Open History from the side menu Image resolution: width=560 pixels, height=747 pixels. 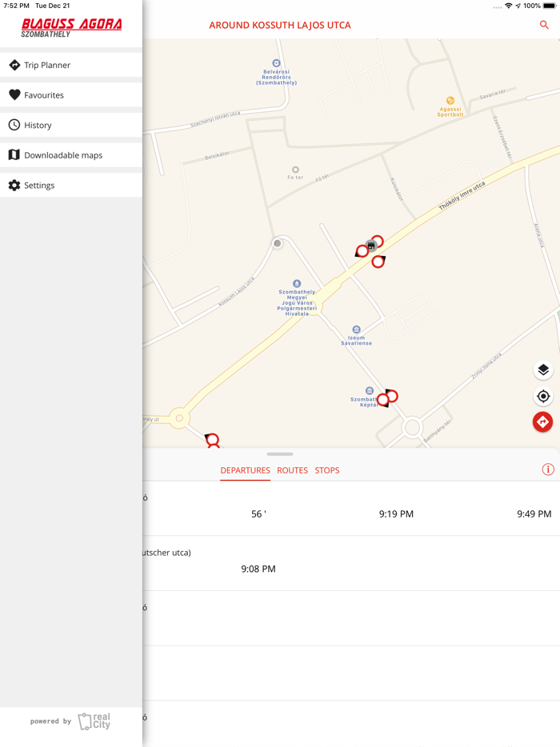(x=71, y=125)
